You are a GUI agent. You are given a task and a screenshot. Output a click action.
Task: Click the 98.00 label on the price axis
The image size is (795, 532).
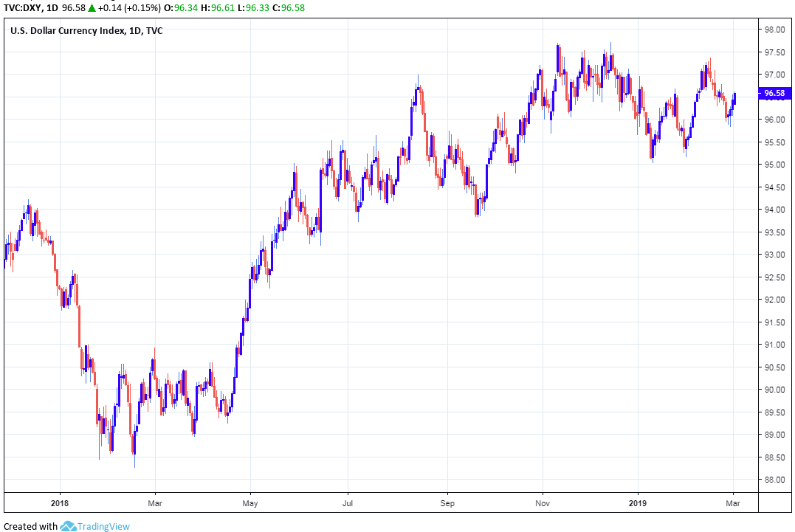click(x=774, y=30)
